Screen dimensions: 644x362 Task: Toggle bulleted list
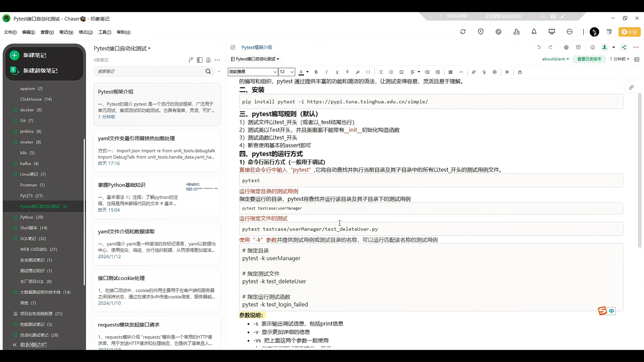point(381,72)
